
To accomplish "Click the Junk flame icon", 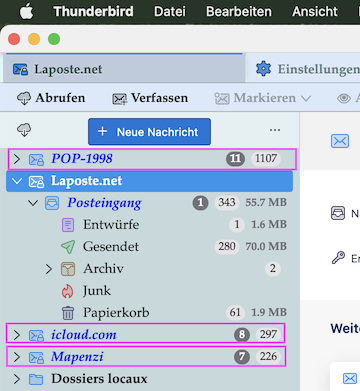I will click(x=68, y=291).
